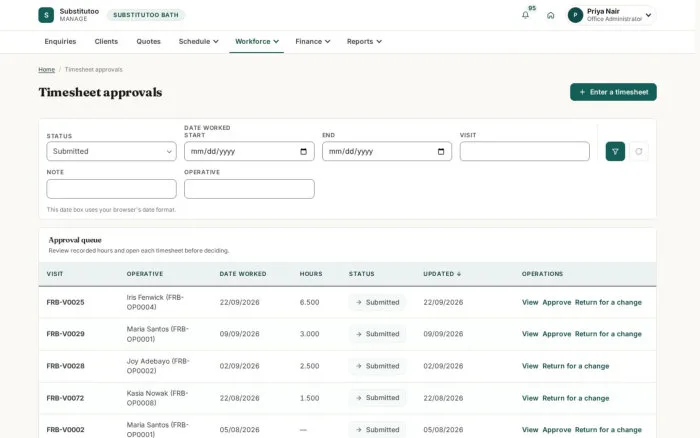The width and height of the screenshot is (700, 438).
Task: Click date worked 22/08/2026
Action: click(x=239, y=398)
